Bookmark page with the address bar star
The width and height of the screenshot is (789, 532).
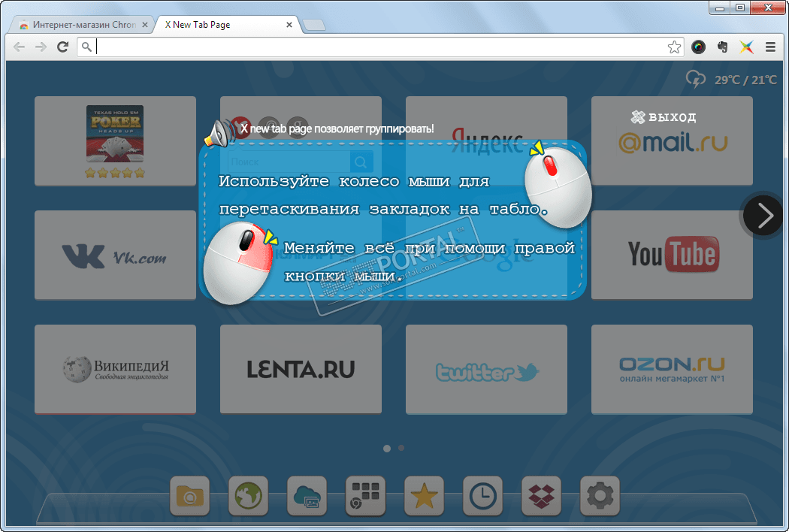click(x=674, y=47)
